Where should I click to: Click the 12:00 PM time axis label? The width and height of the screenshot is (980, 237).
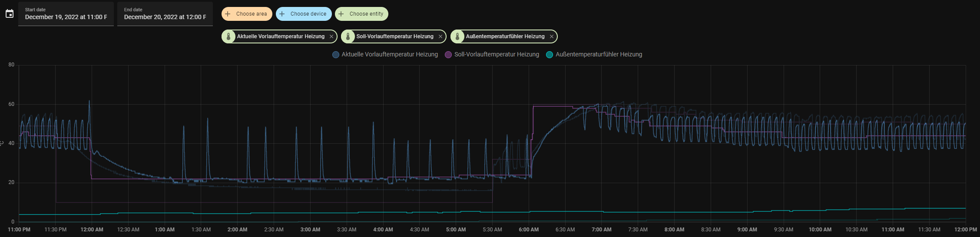tap(965, 230)
